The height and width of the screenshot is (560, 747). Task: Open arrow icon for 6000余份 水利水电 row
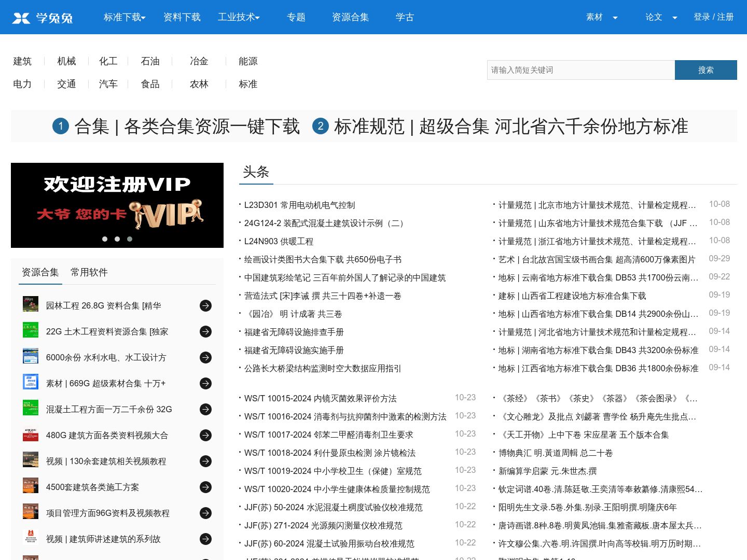point(206,358)
